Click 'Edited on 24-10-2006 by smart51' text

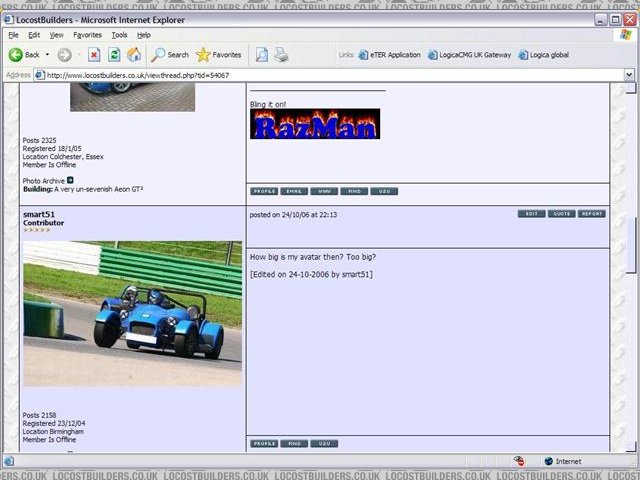(x=311, y=275)
